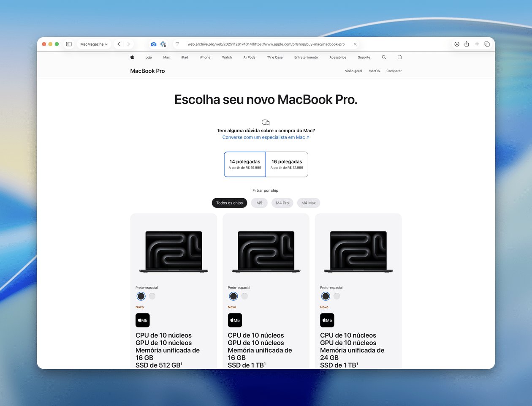Viewport: 532px width, 406px height.
Task: Open the MacMagazine tab group dropdown
Action: click(94, 44)
